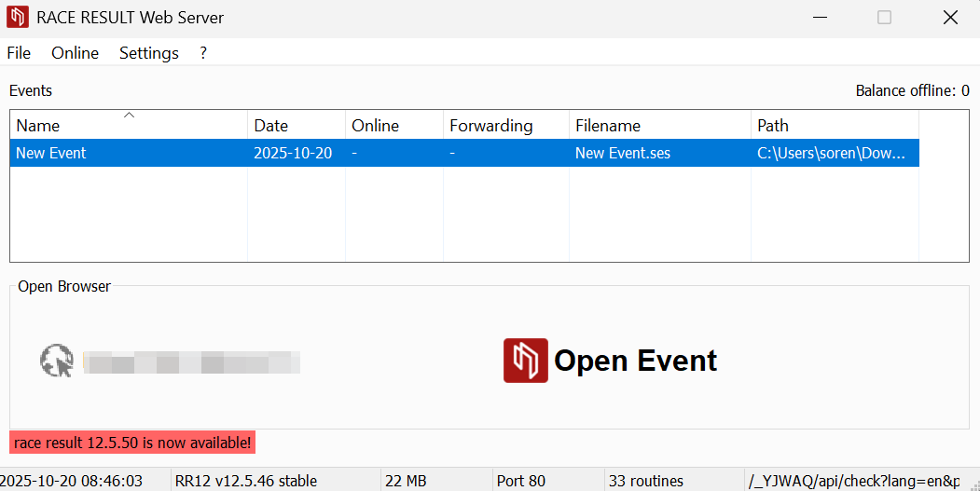The height and width of the screenshot is (491, 980).
Task: Sort events by the Path column header
Action: (x=835, y=126)
